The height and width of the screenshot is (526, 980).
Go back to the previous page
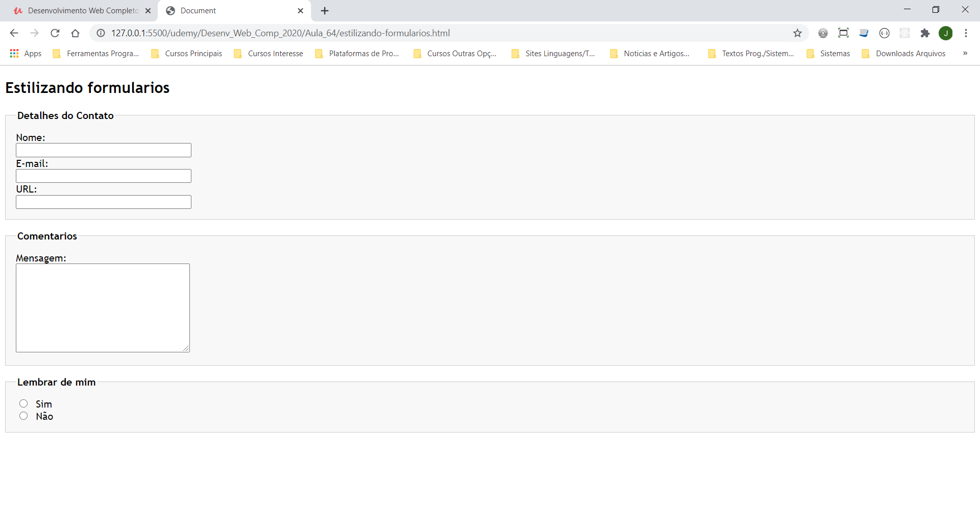(x=14, y=33)
